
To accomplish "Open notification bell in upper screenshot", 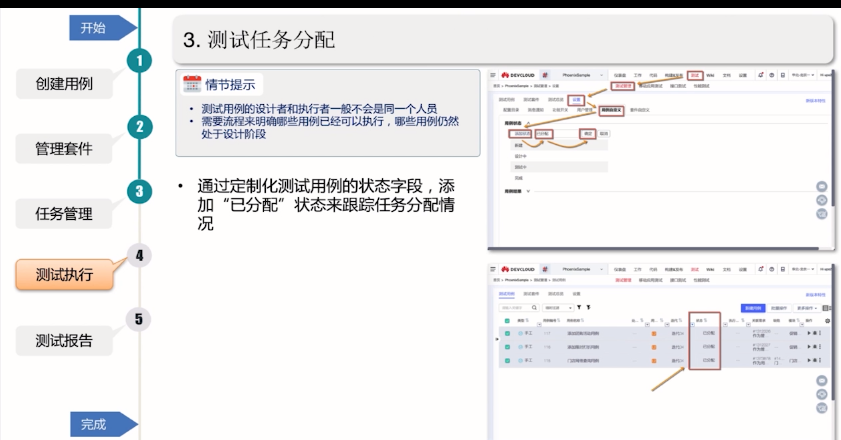I will point(761,75).
